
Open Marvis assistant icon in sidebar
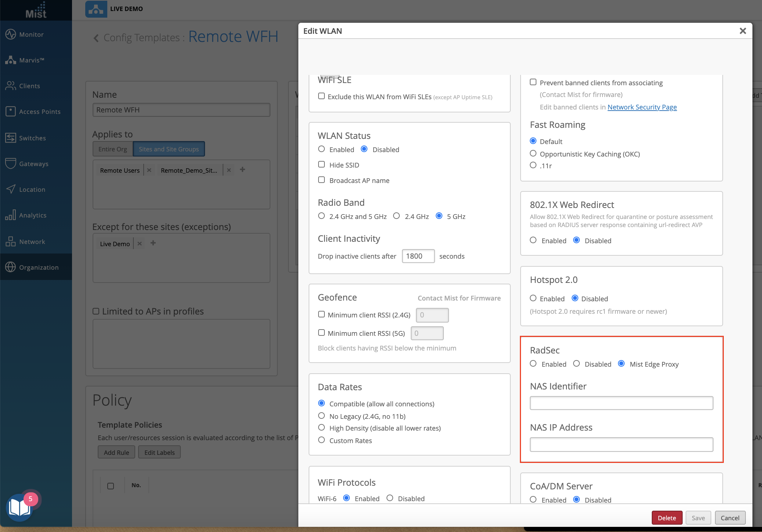pos(11,60)
